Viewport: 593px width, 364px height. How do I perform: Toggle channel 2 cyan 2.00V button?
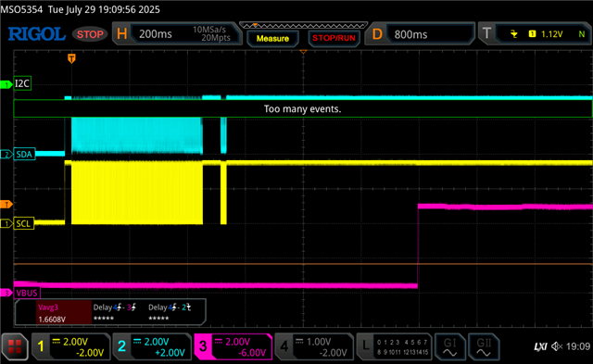152,346
